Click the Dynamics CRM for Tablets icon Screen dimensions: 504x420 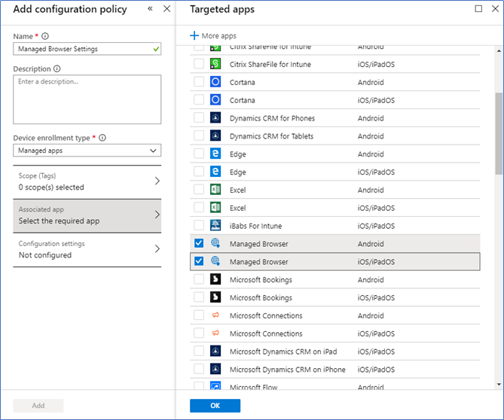[215, 135]
